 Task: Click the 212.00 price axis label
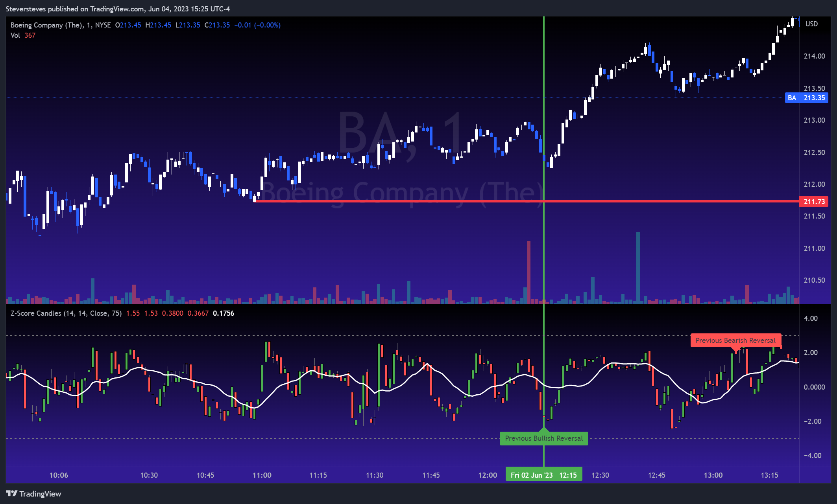(814, 184)
